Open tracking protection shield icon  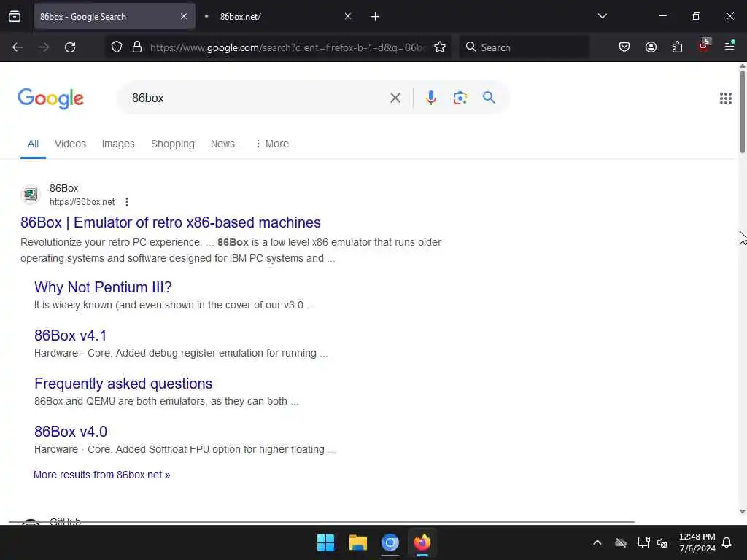click(x=117, y=47)
